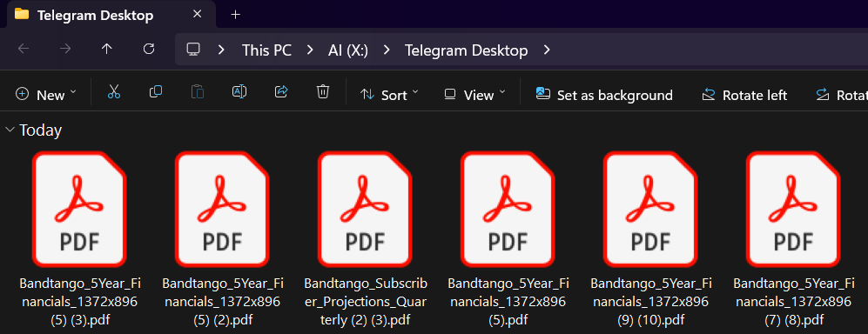Select Bandtango_5Year_Financials (5) (2).pdf icon

223,210
